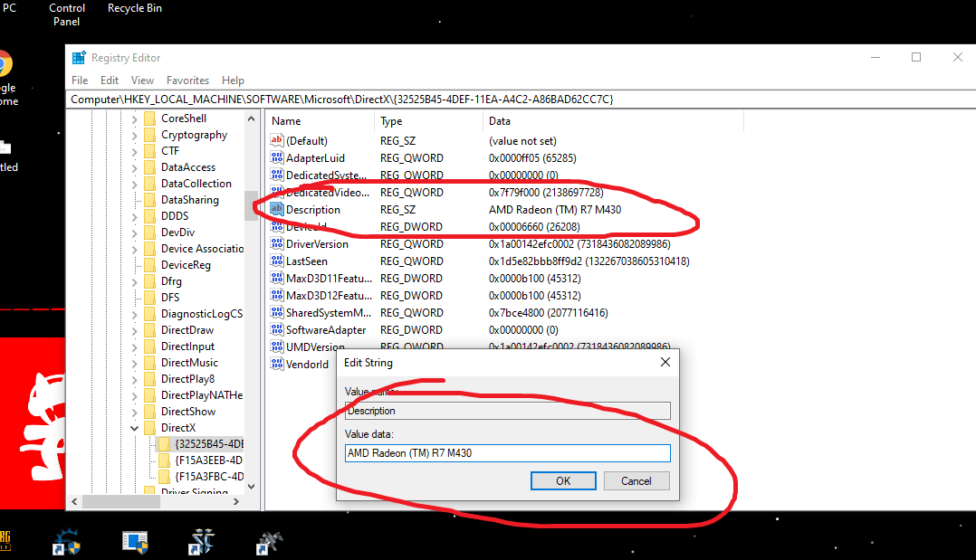The height and width of the screenshot is (560, 976).
Task: Open Control Panel desktop shortcut
Action: click(x=67, y=14)
